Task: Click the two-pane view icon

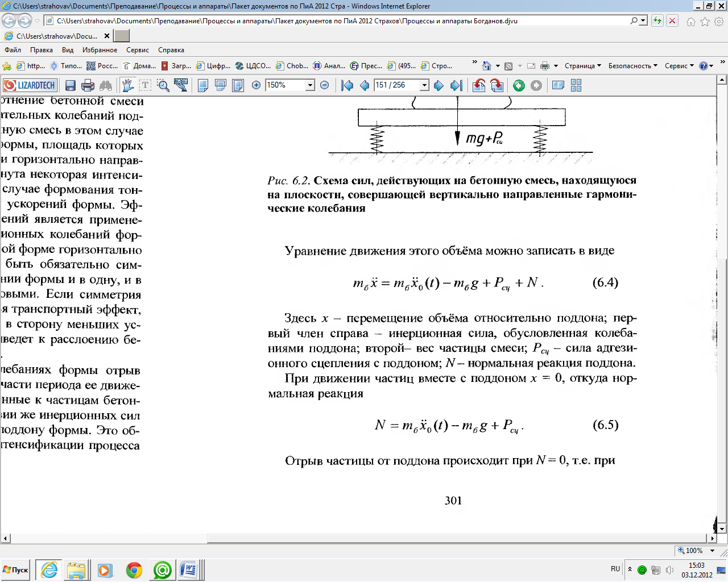Action: pos(558,85)
